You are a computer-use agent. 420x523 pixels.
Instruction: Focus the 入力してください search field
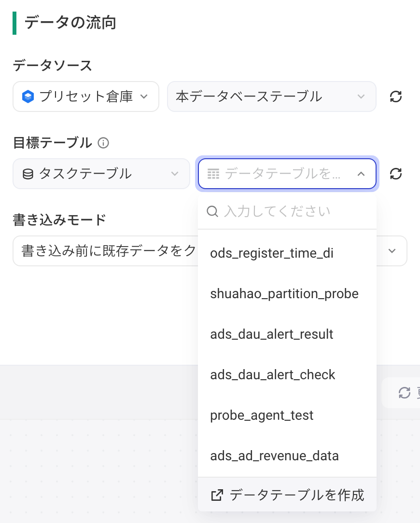point(287,211)
